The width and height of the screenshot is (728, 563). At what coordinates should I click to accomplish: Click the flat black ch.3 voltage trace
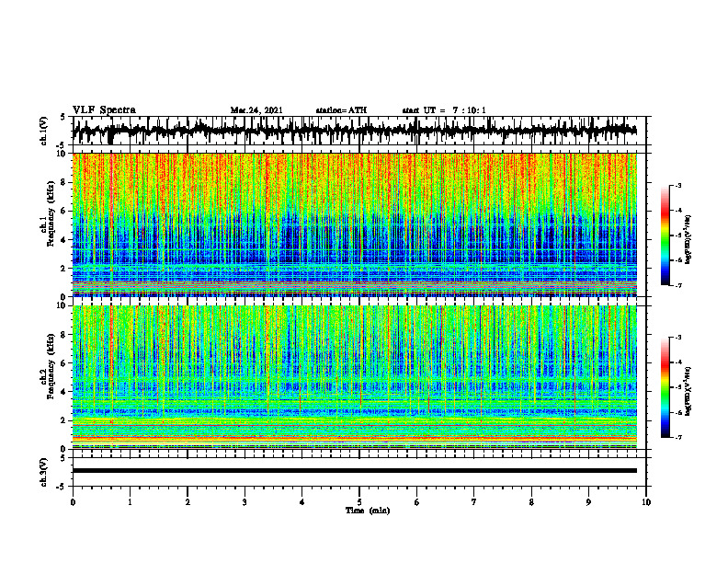354,471
